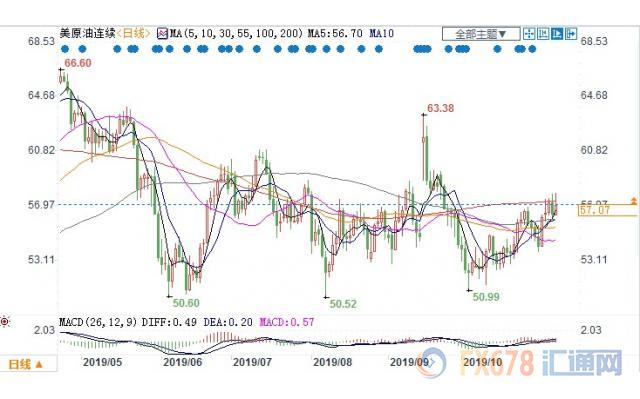
Task: Click the crosshair cursor icon
Action: 529,33
